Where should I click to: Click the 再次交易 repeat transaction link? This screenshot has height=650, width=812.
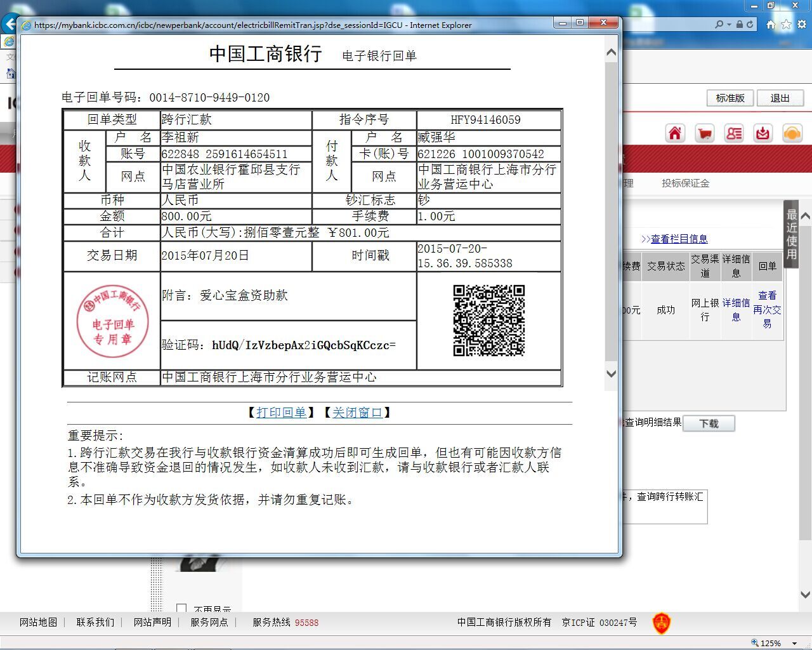point(767,317)
